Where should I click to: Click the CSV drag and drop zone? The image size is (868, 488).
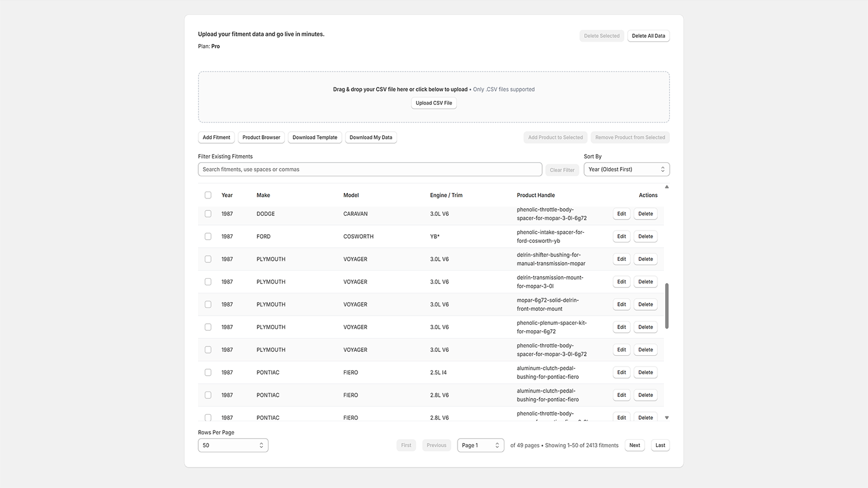click(x=434, y=97)
